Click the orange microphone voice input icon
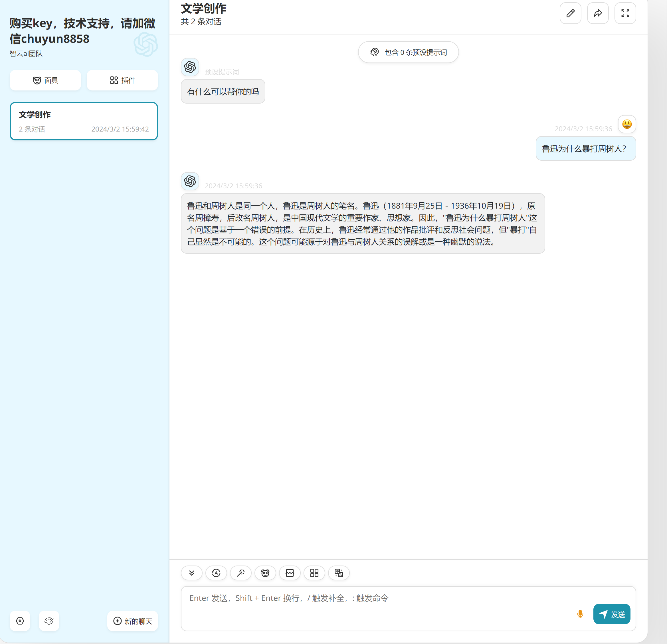The width and height of the screenshot is (667, 644). (580, 614)
